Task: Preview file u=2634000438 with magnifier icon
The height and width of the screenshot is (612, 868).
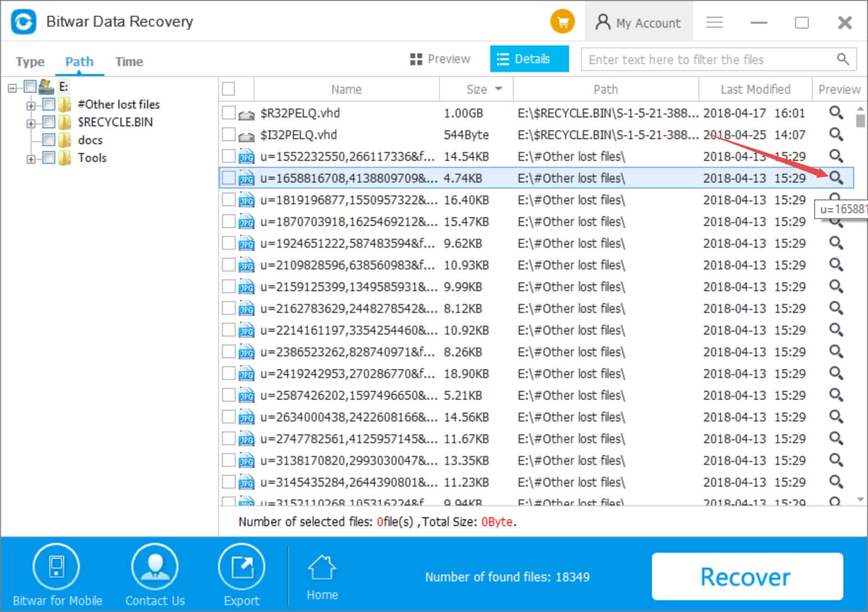Action: (836, 417)
